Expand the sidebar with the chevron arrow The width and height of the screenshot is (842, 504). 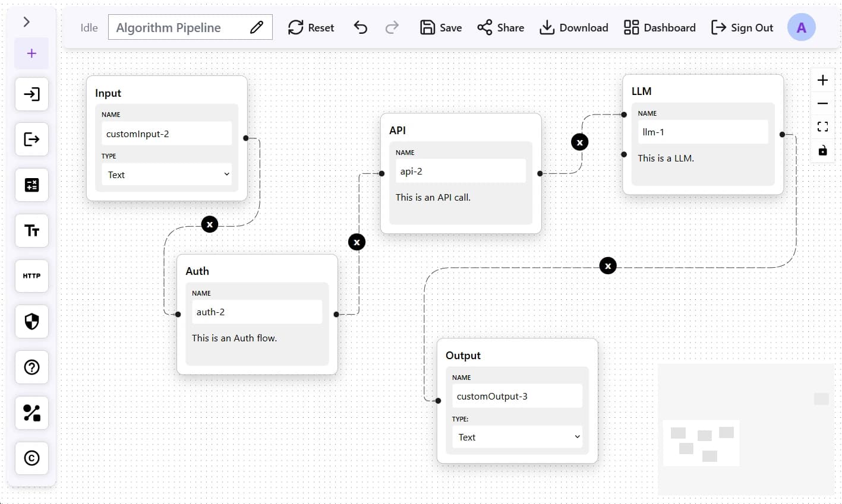(26, 22)
